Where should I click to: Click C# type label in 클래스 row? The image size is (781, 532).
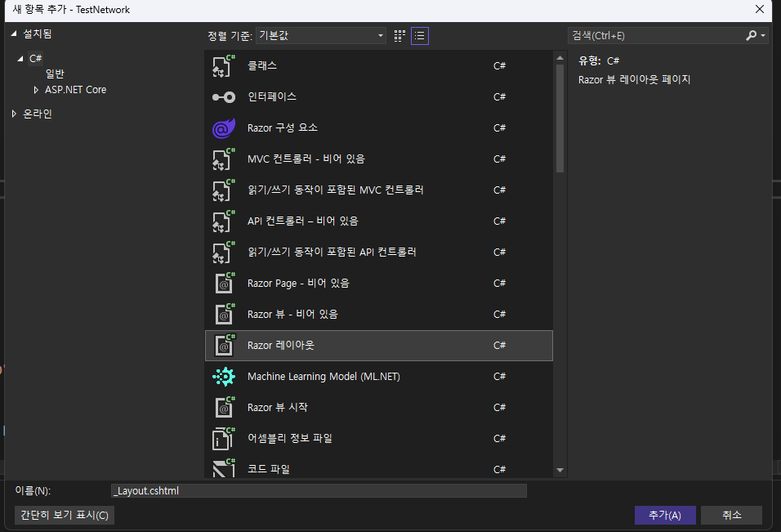pos(500,65)
